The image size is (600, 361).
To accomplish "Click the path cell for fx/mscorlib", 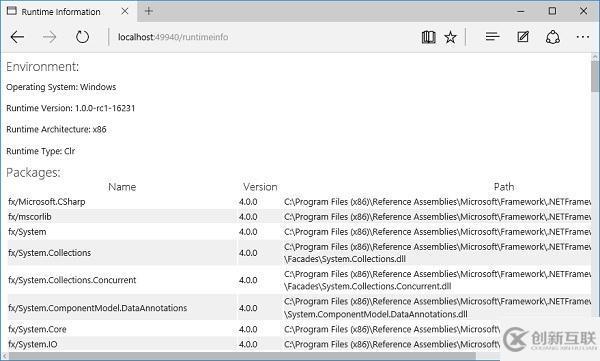I will coord(437,217).
